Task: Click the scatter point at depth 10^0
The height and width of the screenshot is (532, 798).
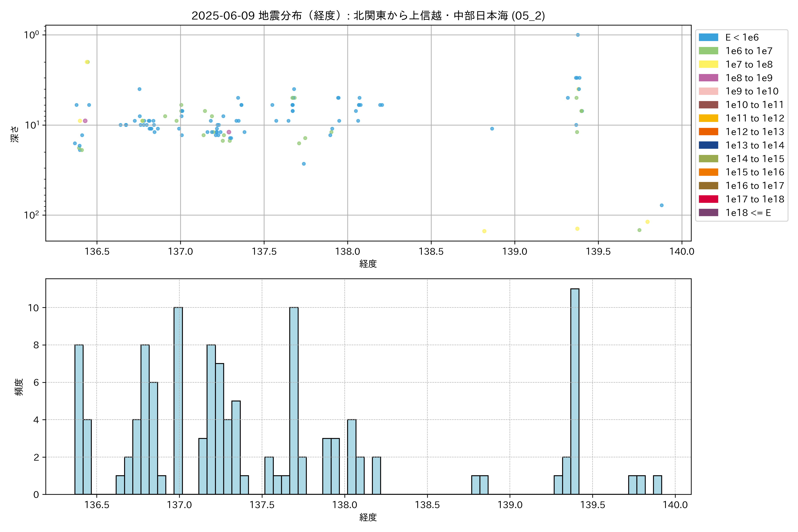Action: [578, 35]
